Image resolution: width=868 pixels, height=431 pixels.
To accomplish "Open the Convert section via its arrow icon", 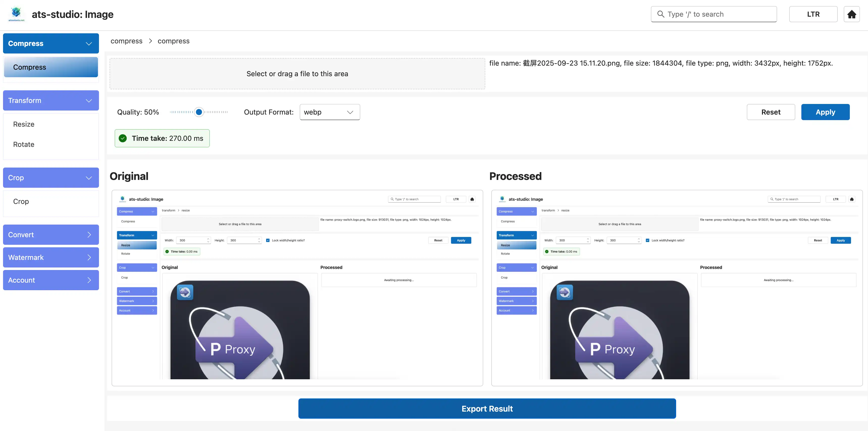I will [89, 234].
